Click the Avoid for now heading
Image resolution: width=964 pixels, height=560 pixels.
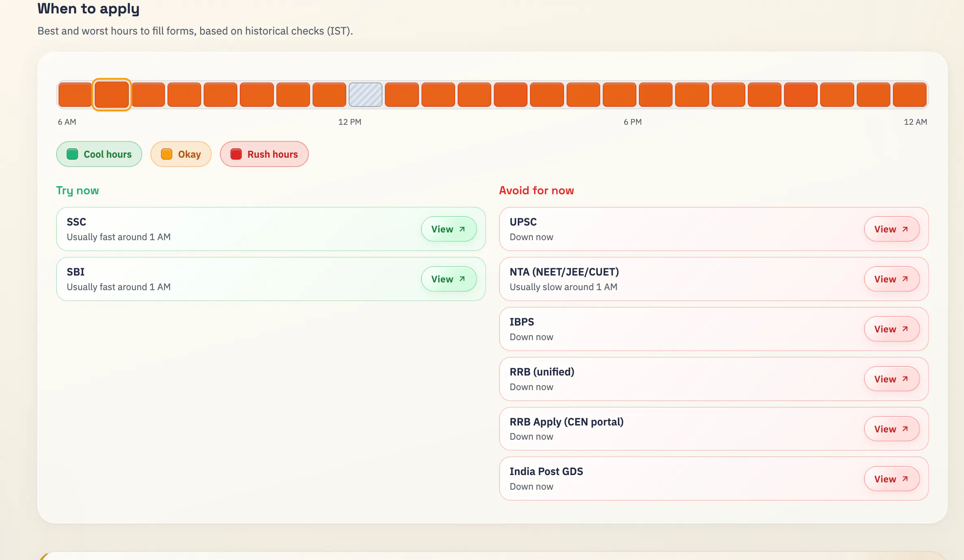click(536, 191)
